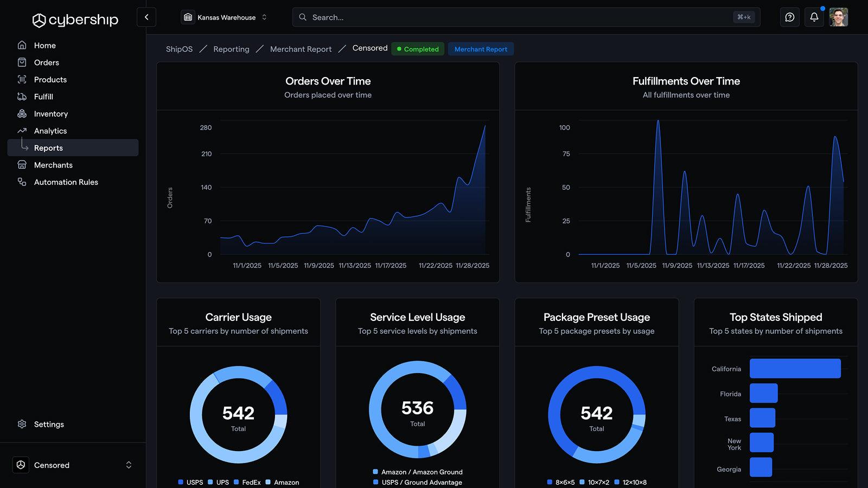Click the Merchant Report badge
This screenshot has height=488, width=868.
pyautogui.click(x=481, y=49)
